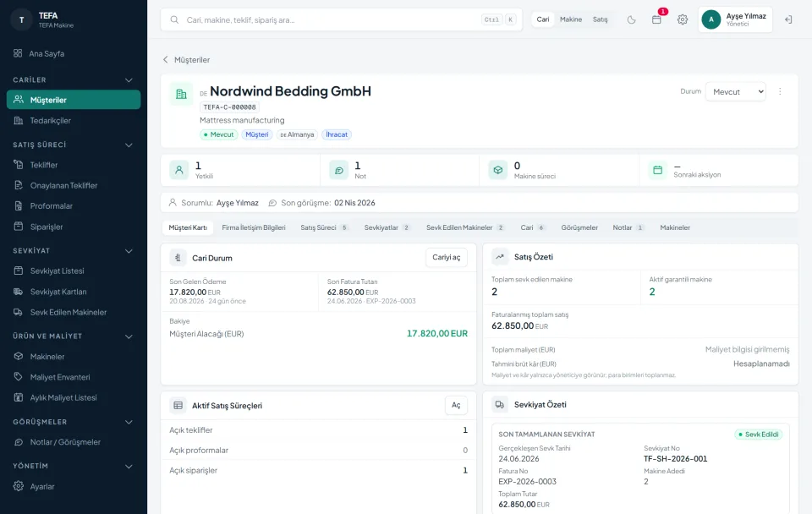Switch to Makineler tab
Image resolution: width=812 pixels, height=514 pixels.
point(675,227)
